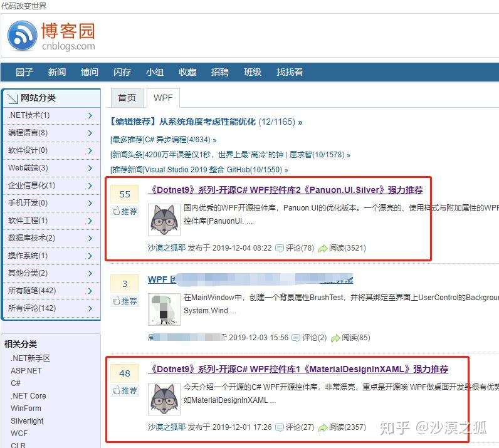Screen dimensions: 499x448
Task: Open the .NET Core related category
Action: pyautogui.click(x=28, y=396)
